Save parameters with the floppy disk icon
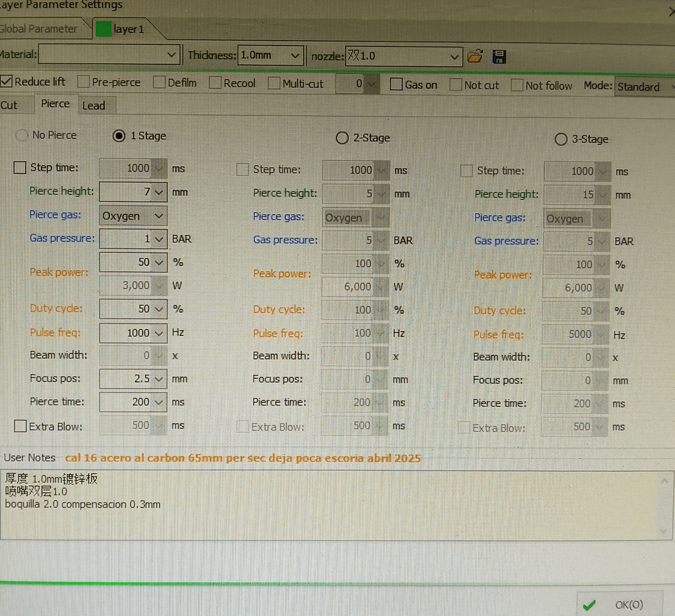Screen dimensions: 675x616 499,57
